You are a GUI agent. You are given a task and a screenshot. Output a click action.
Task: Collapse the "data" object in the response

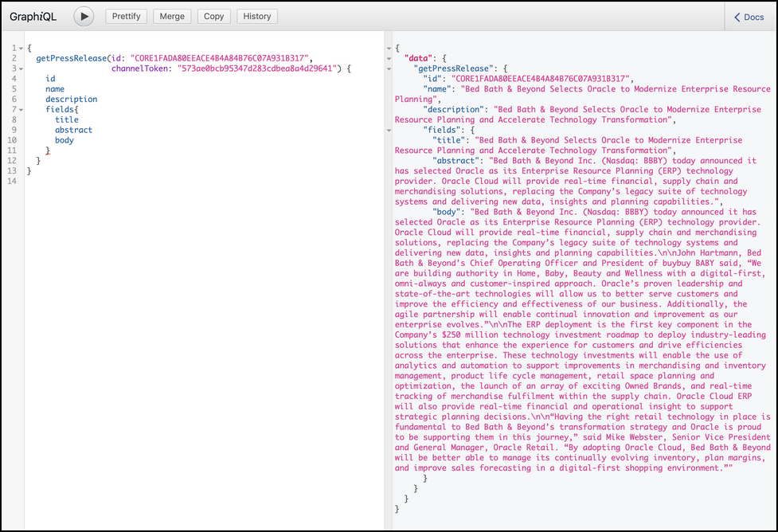[x=389, y=59]
